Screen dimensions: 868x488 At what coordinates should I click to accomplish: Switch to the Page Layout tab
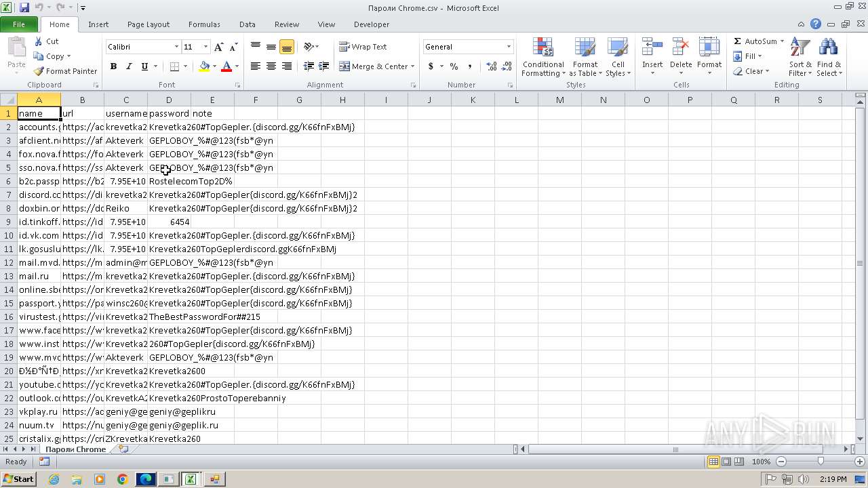coord(149,24)
